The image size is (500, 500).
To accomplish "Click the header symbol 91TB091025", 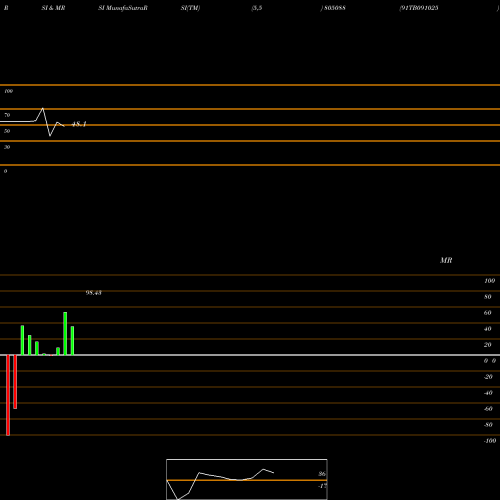I will click(419, 8).
